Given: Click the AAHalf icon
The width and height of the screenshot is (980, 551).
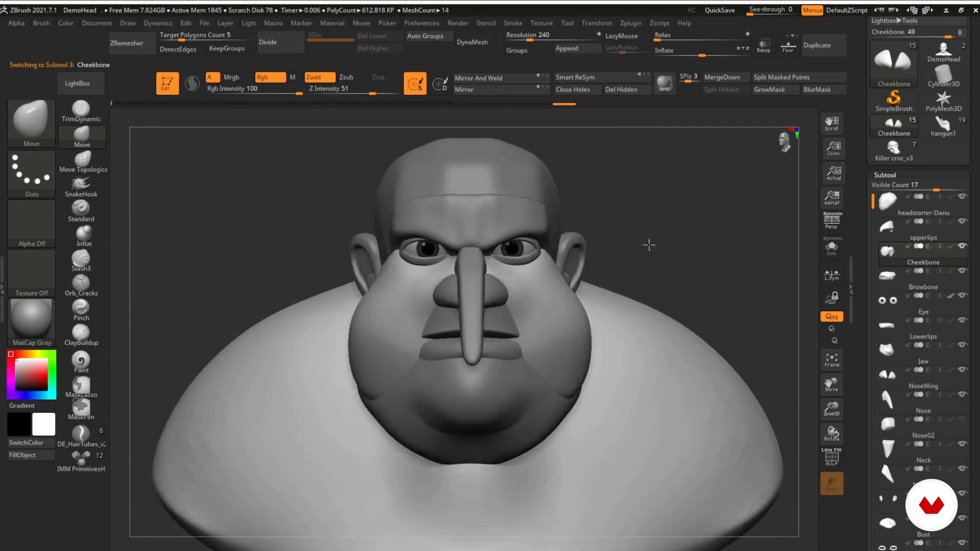Looking at the screenshot, I should [x=832, y=197].
